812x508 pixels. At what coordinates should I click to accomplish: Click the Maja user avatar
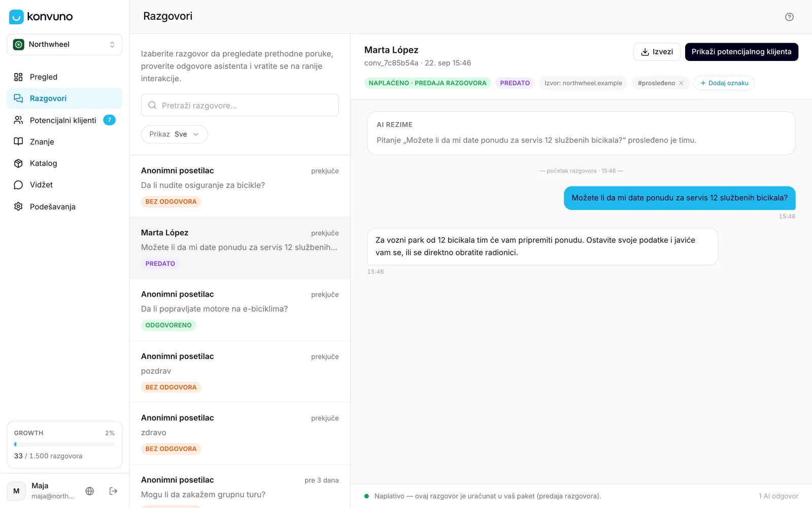[x=16, y=491]
